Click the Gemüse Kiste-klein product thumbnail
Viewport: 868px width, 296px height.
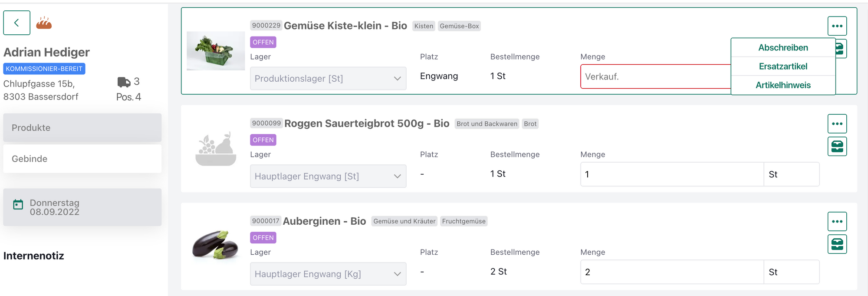point(216,51)
